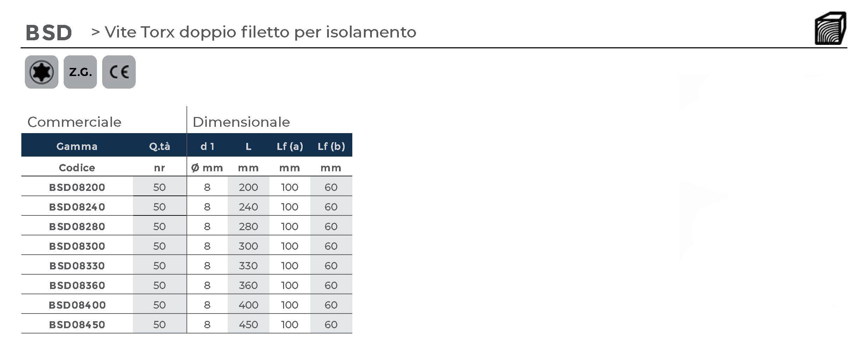Viewport: 868px width, 344px height.
Task: Select the Commerciale section heading
Action: (x=74, y=122)
